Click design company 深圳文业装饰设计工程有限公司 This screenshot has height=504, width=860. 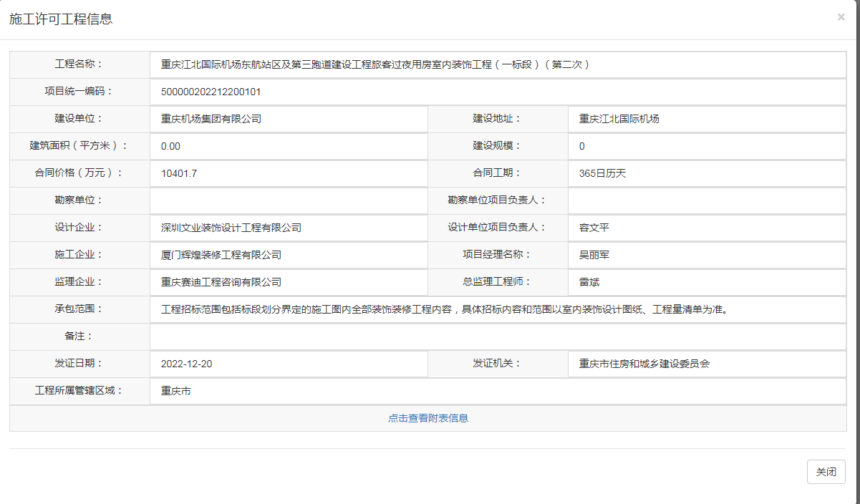(231, 228)
